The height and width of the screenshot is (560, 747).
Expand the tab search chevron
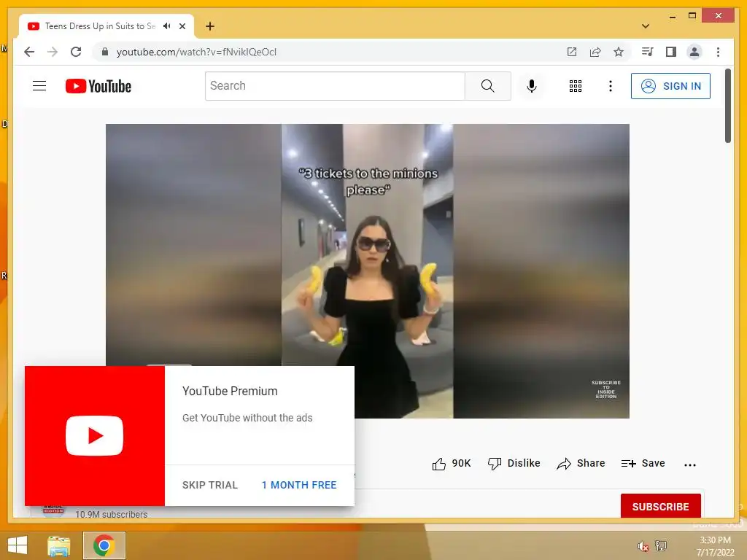[646, 26]
